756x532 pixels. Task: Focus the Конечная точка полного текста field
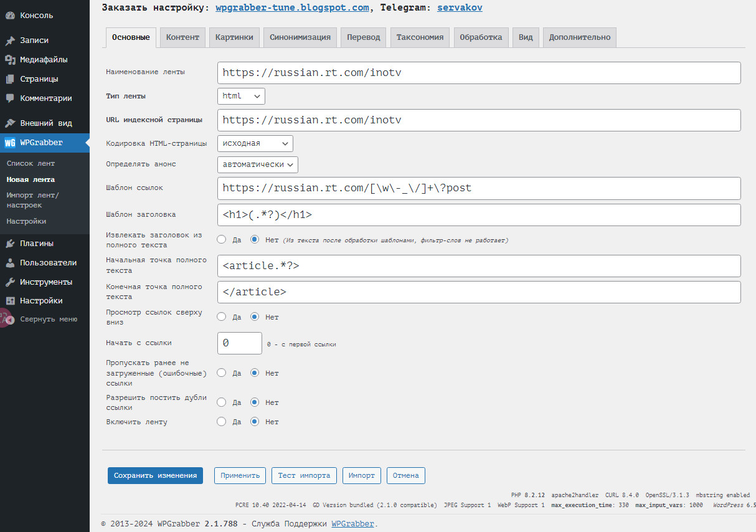tap(479, 292)
